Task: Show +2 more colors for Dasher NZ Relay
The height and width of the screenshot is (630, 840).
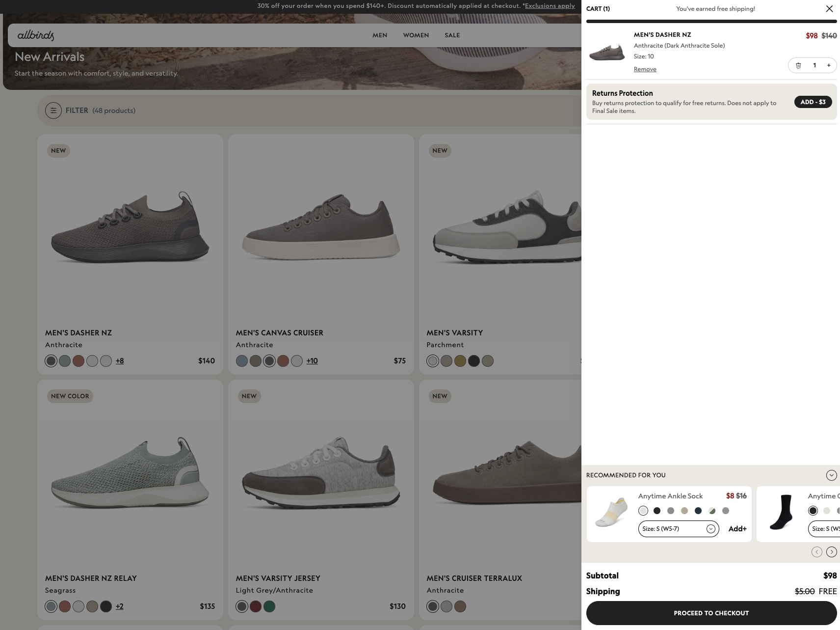Action: click(120, 606)
